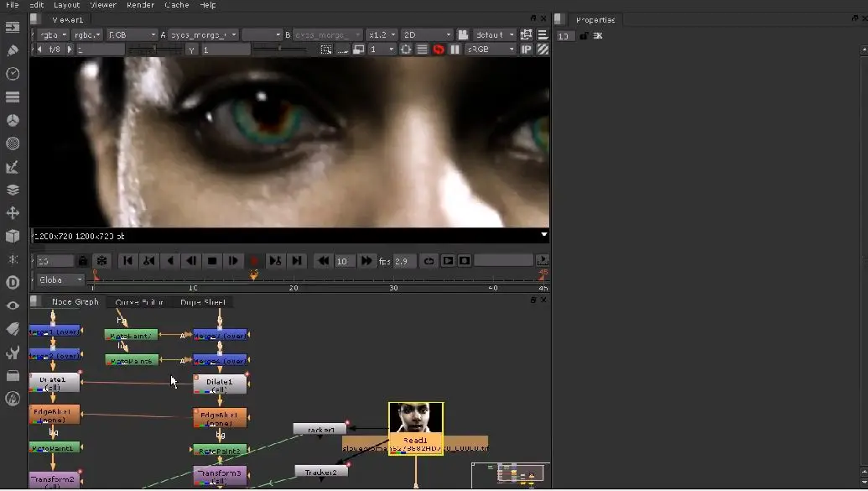Open the rgba layer dropdown

click(x=53, y=35)
